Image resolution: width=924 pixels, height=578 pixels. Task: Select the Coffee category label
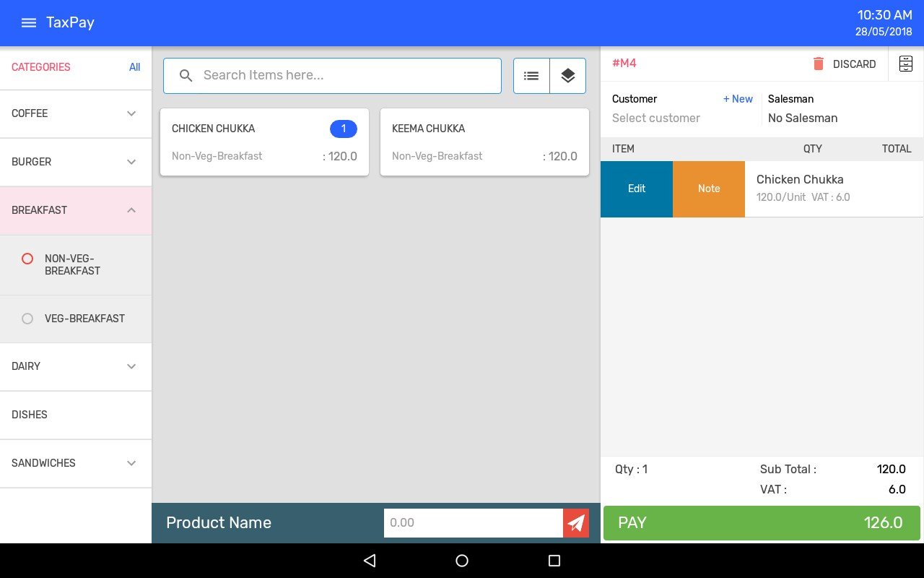point(30,113)
